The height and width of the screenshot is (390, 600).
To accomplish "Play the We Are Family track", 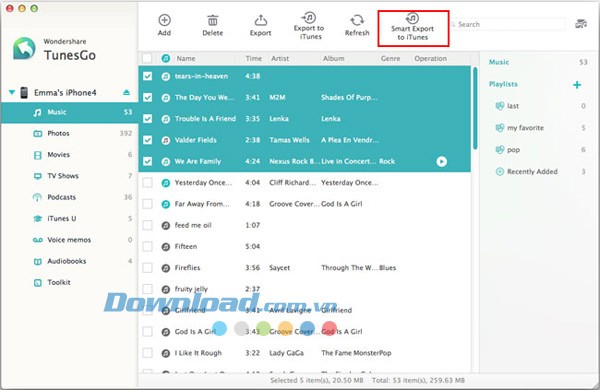I will pos(441,162).
